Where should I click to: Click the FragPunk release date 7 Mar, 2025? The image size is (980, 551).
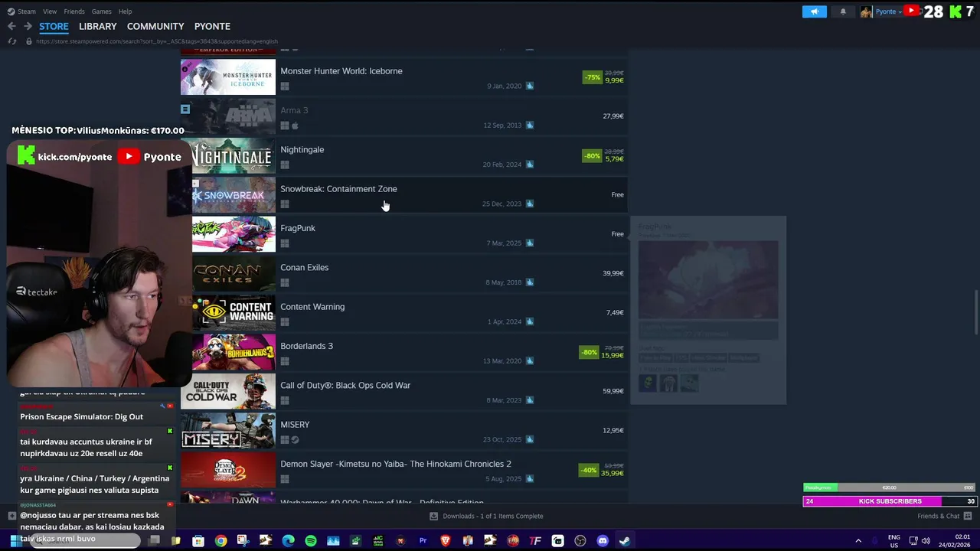pyautogui.click(x=504, y=243)
